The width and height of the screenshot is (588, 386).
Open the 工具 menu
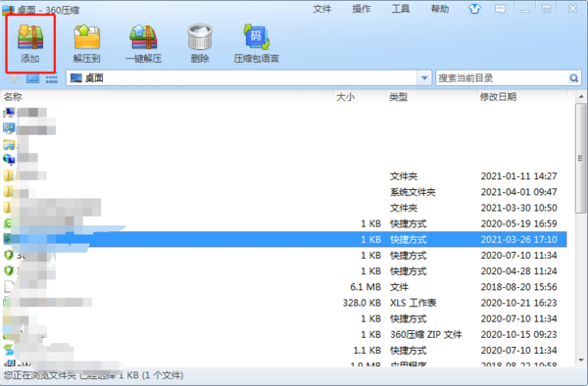click(401, 9)
